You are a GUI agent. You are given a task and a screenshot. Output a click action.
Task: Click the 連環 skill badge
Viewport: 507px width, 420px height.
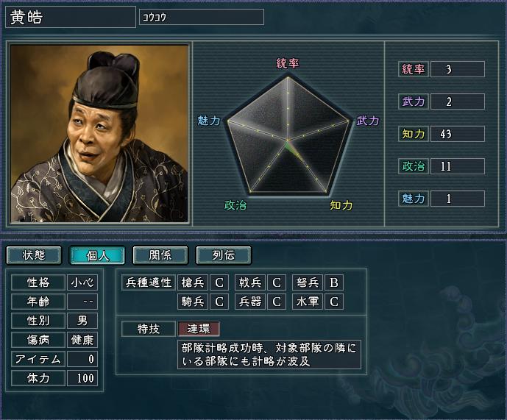(199, 329)
